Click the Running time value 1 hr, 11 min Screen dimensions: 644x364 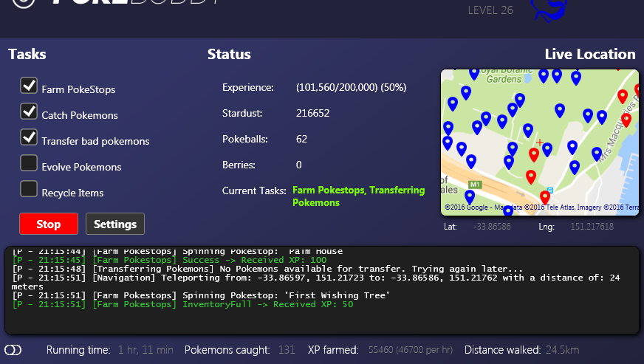tap(145, 350)
